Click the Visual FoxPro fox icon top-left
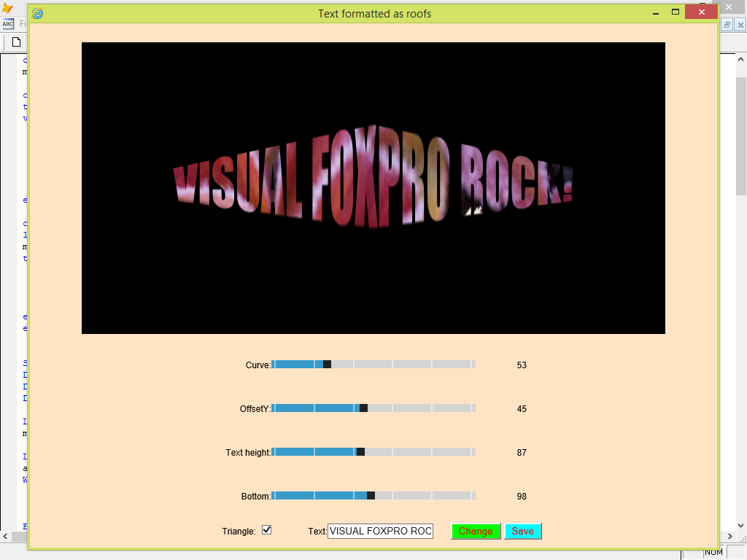The width and height of the screenshot is (747, 560). (7, 7)
